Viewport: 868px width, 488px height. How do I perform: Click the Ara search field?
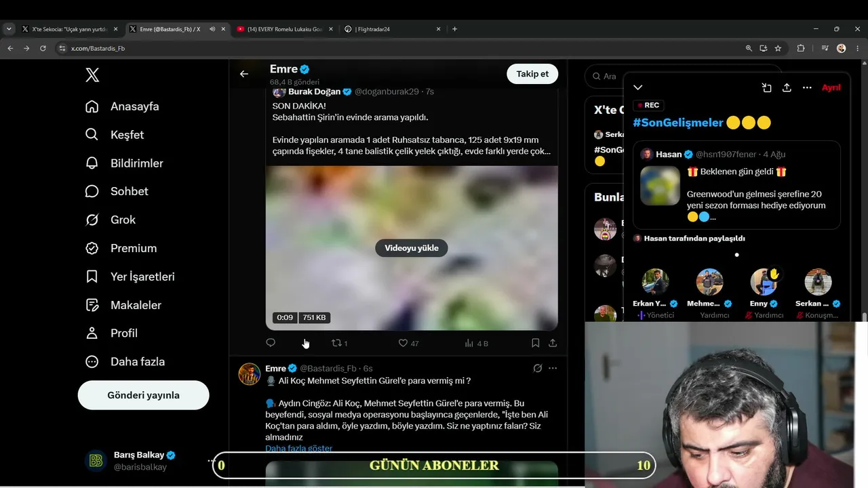[604, 77]
